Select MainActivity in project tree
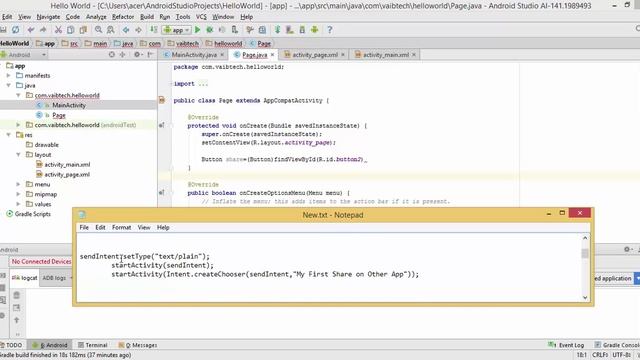Screen dimensions: 640x360 tap(69, 105)
